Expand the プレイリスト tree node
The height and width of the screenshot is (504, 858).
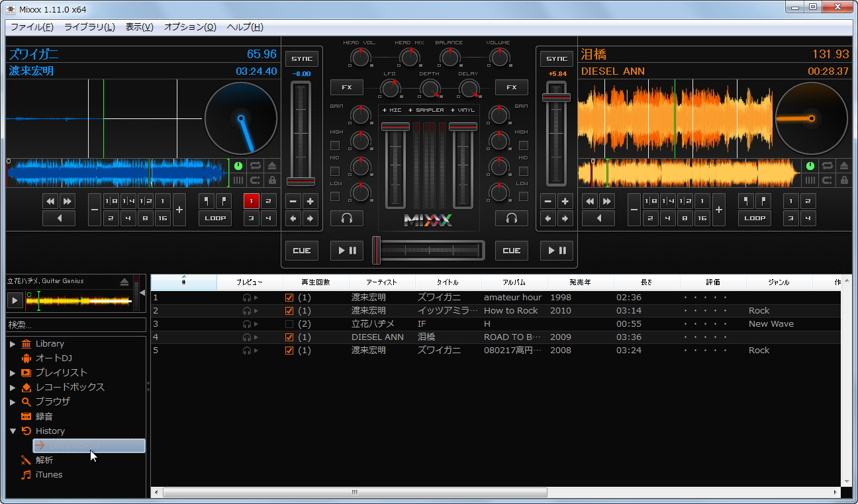pos(13,373)
